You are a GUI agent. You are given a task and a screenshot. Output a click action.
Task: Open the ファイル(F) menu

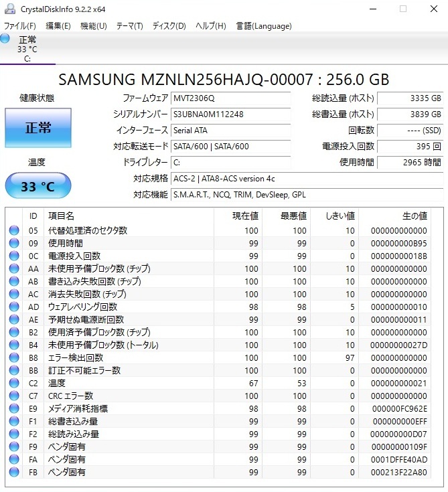[20, 25]
